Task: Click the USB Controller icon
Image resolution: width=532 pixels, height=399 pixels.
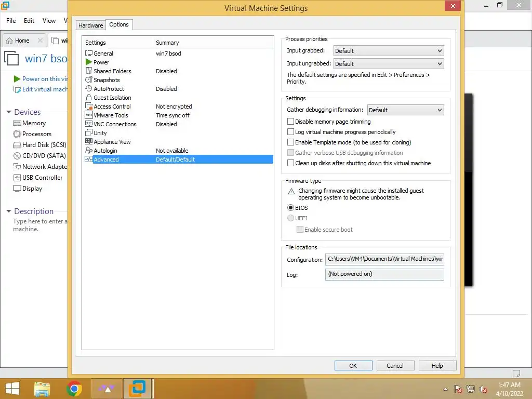Action: (x=17, y=178)
